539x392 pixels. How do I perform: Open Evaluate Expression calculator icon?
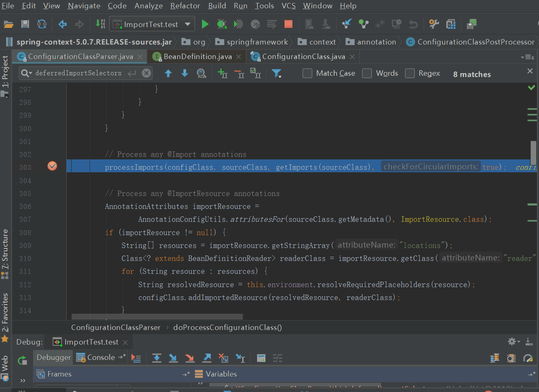(x=261, y=358)
